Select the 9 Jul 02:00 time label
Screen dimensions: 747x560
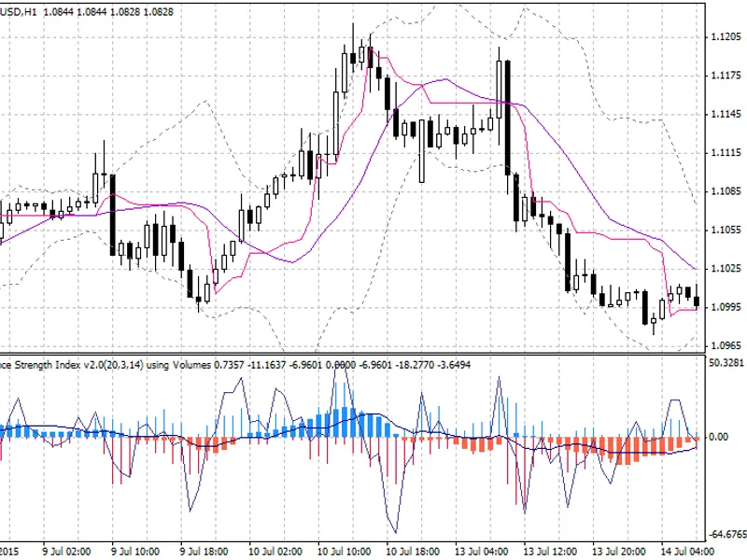66,552
